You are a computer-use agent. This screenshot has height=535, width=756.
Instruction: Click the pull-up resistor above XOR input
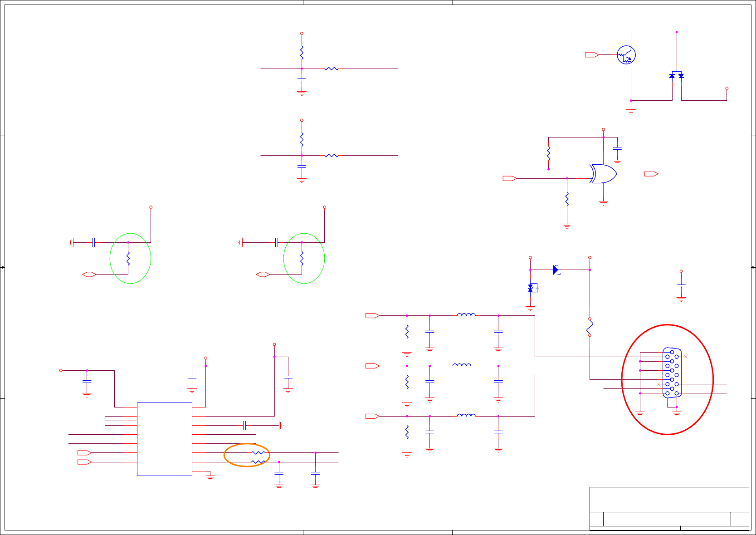pyautogui.click(x=549, y=153)
